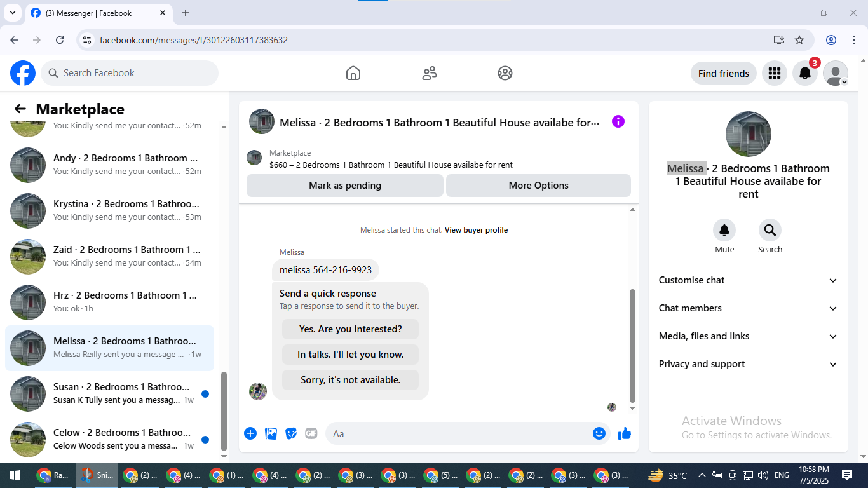868x488 pixels.
Task: Open Chrome profile icon
Action: (x=831, y=40)
